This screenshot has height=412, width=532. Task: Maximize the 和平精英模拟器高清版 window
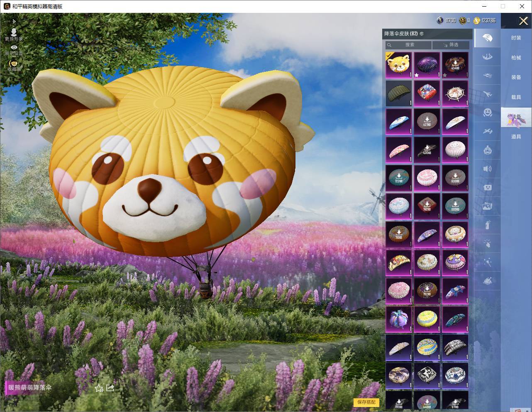[503, 6]
